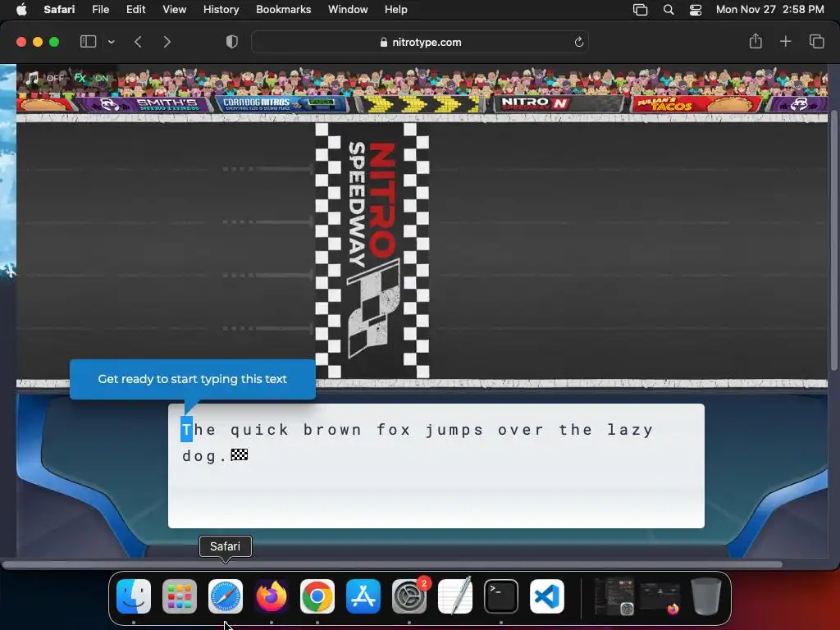Image resolution: width=840 pixels, height=630 pixels.
Task: Open App Store from the Dock
Action: (363, 596)
